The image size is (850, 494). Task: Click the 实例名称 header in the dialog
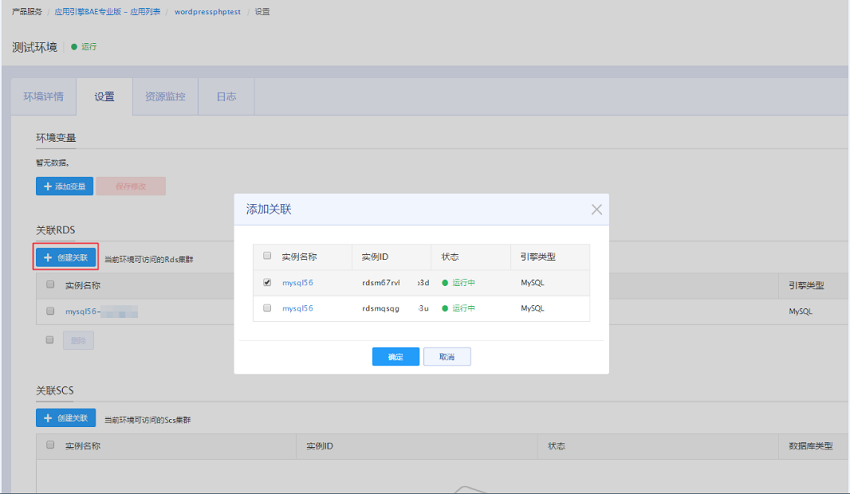pyautogui.click(x=299, y=256)
